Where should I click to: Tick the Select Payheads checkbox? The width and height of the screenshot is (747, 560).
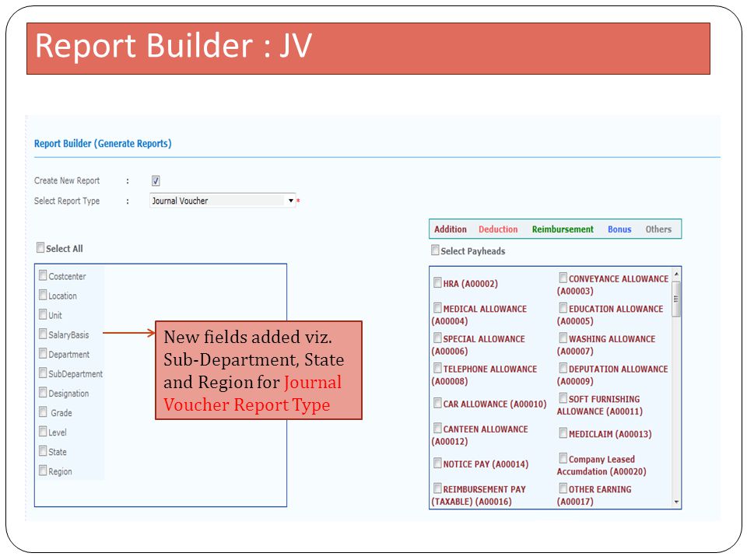coord(435,250)
